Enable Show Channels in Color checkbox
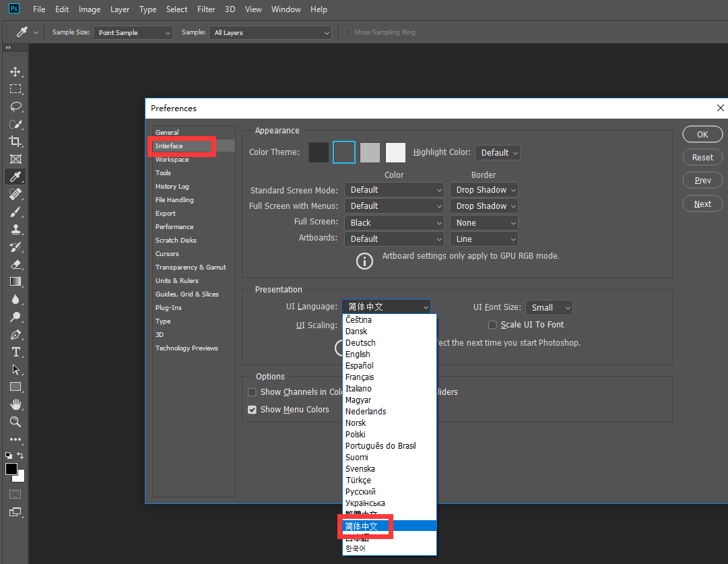The height and width of the screenshot is (564, 728). (252, 392)
